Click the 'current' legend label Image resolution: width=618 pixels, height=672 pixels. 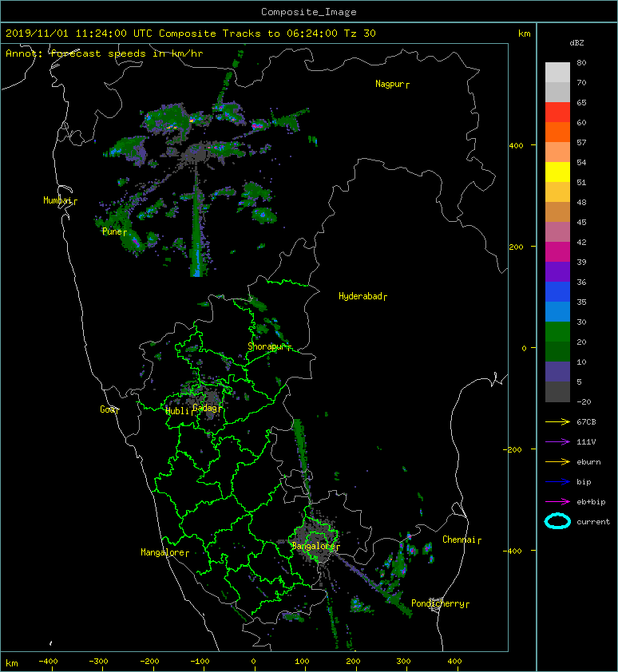click(593, 522)
